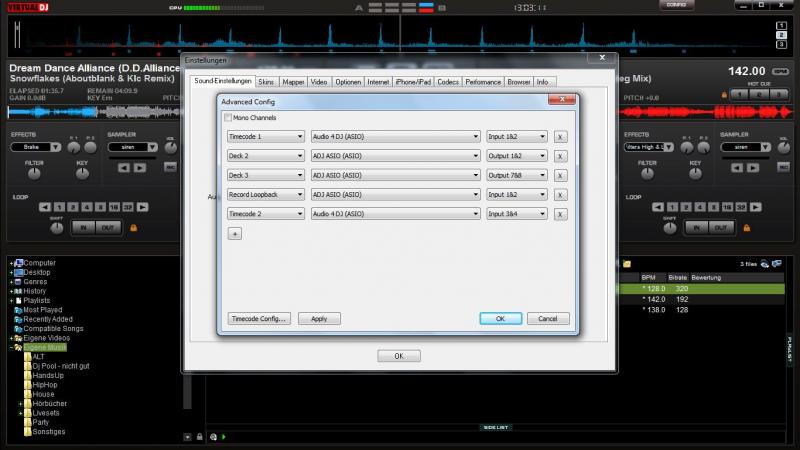Click the browser bottom lock icon
This screenshot has height=450, width=800.
[199, 437]
